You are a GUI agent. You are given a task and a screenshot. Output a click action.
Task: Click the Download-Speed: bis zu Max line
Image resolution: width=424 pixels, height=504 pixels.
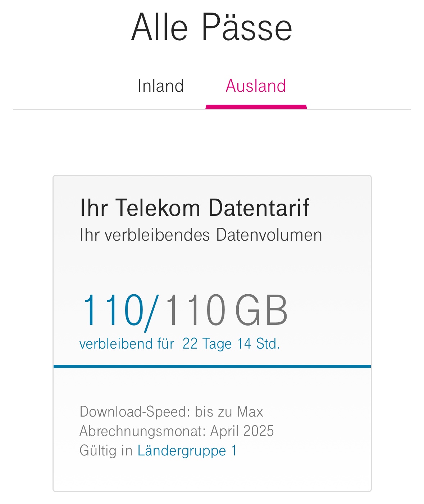[171, 412]
